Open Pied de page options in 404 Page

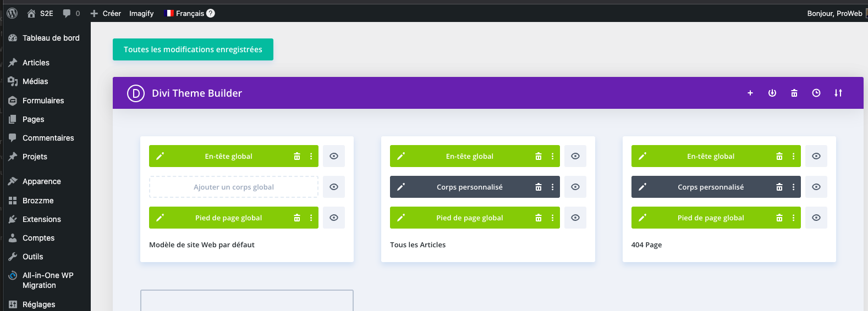pos(793,218)
